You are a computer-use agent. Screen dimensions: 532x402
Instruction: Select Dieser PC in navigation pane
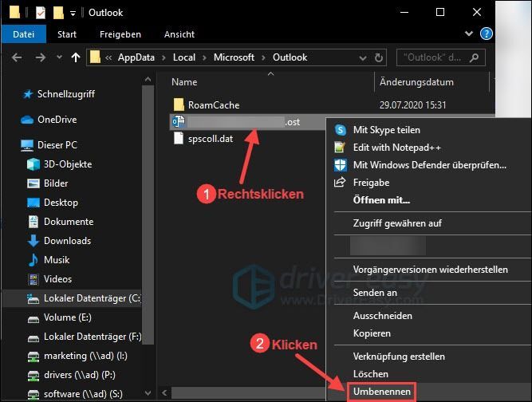(57, 145)
